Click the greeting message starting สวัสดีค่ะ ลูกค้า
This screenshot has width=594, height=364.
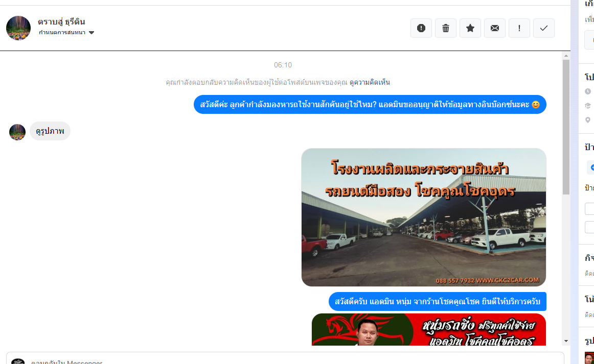pos(370,105)
